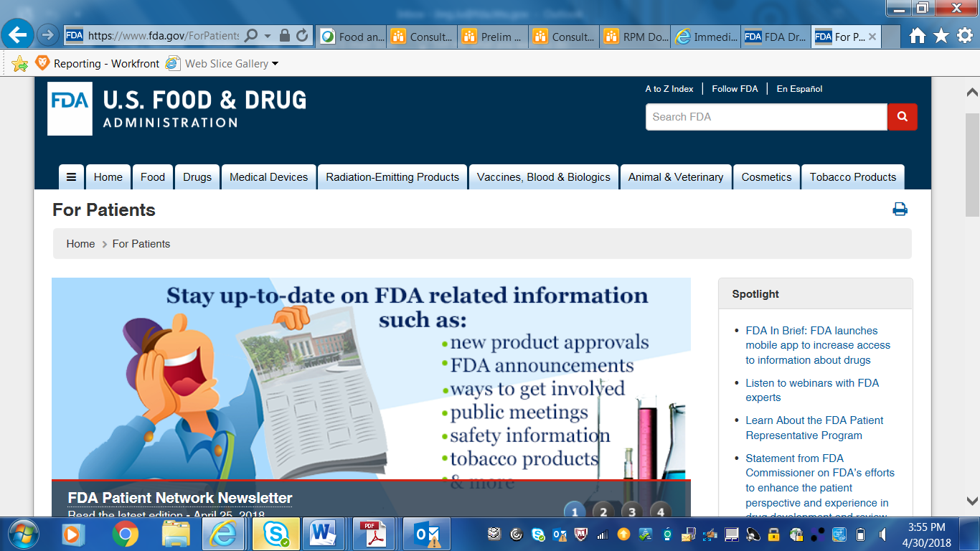Open Google Chrome from the taskbar
This screenshot has width=980, height=551.
(126, 534)
